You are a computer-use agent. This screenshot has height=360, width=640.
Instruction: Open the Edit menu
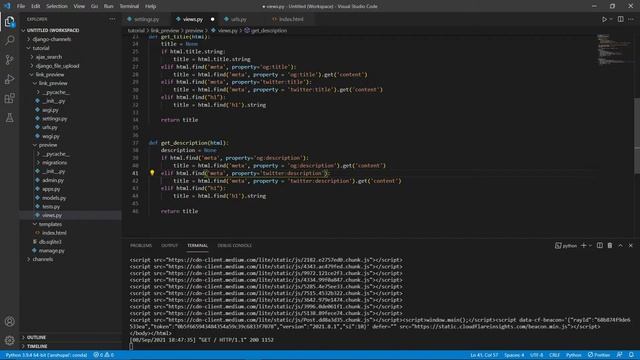(36, 6)
